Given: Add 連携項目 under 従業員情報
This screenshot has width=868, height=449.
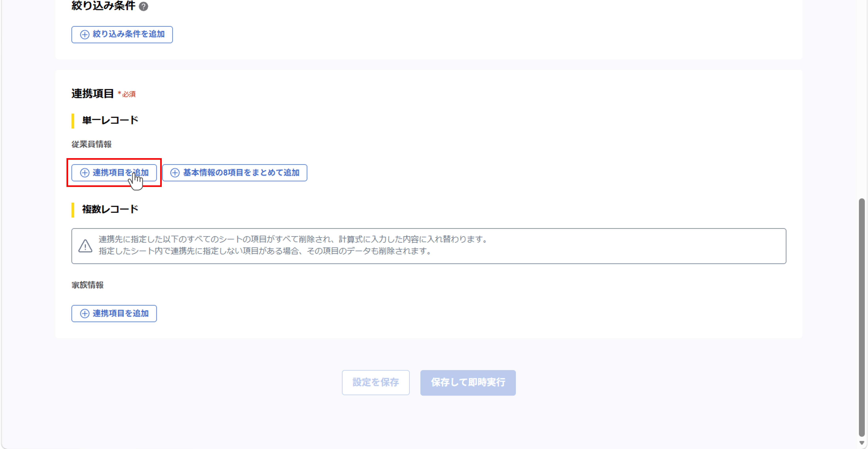Looking at the screenshot, I should tap(114, 173).
